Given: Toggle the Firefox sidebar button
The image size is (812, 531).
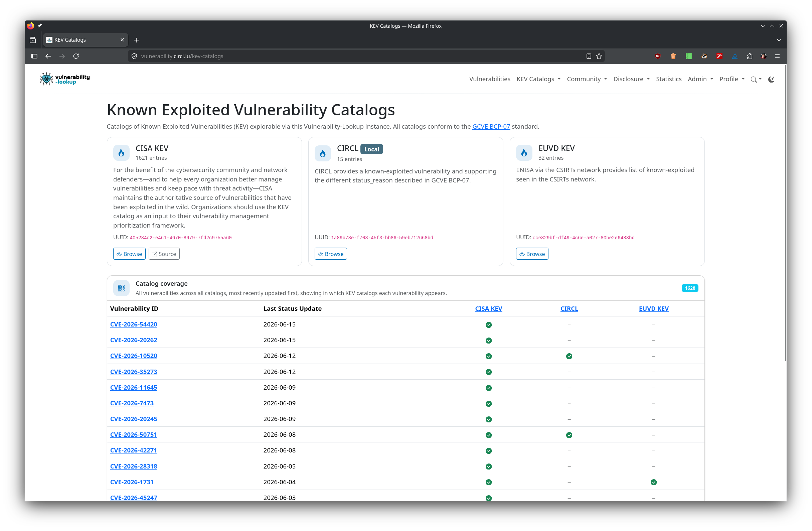Looking at the screenshot, I should 34,56.
